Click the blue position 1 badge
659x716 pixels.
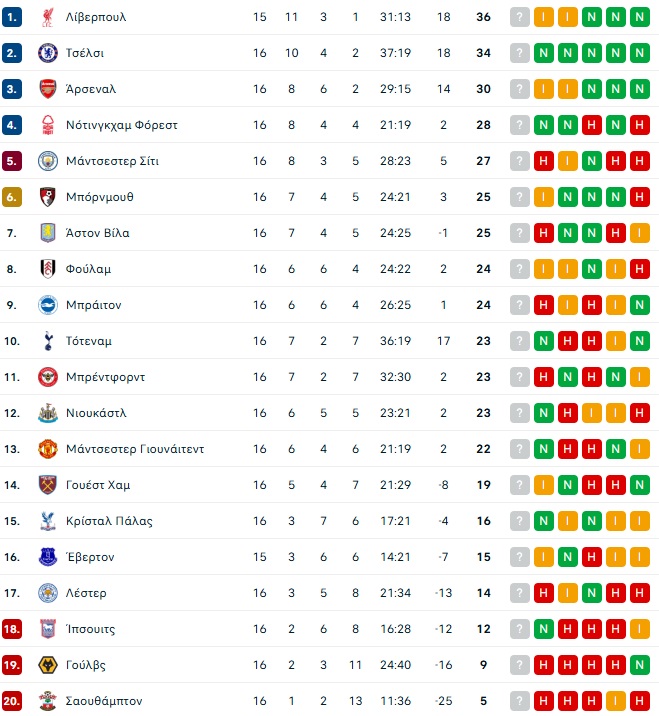point(11,17)
